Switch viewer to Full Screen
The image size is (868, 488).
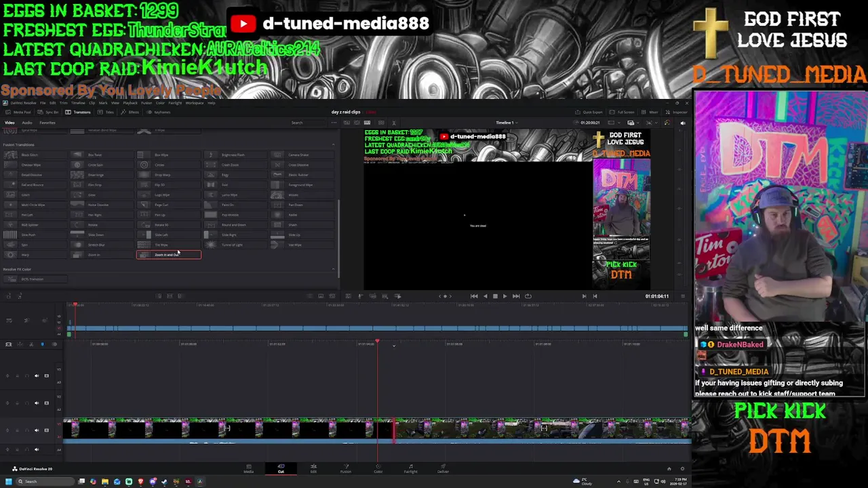(623, 112)
